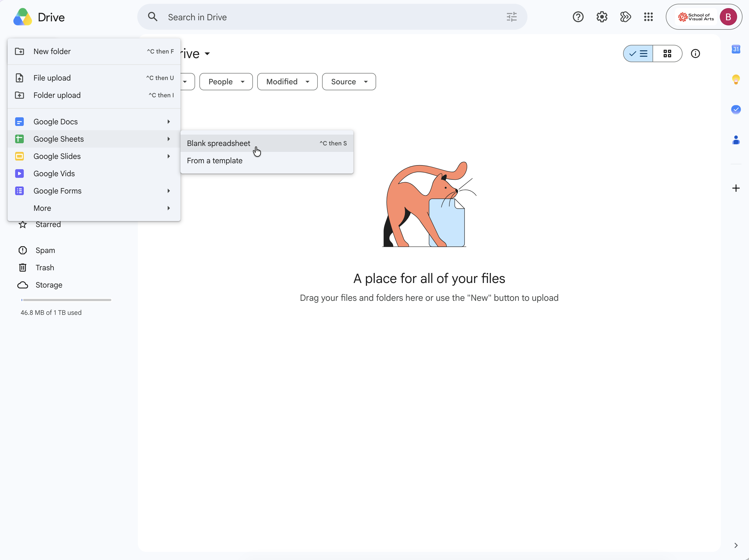Click the view details info icon
This screenshot has width=749, height=560.
[695, 54]
